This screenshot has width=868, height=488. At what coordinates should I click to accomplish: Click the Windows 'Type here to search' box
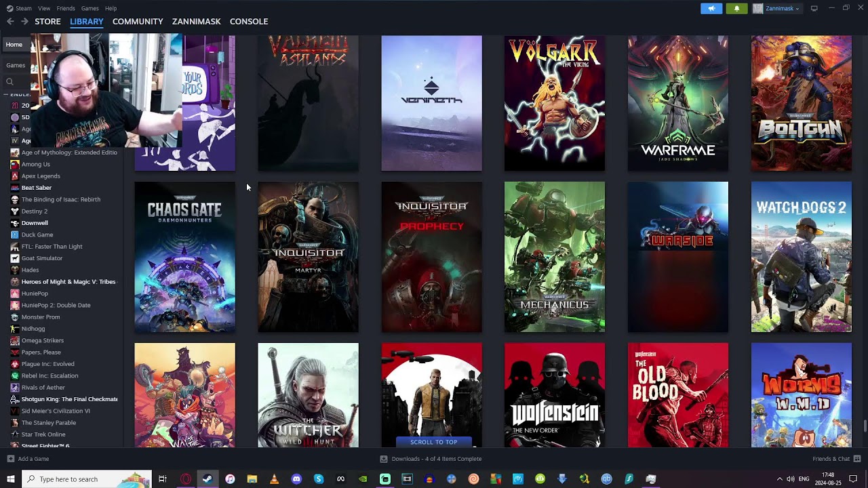click(x=87, y=479)
